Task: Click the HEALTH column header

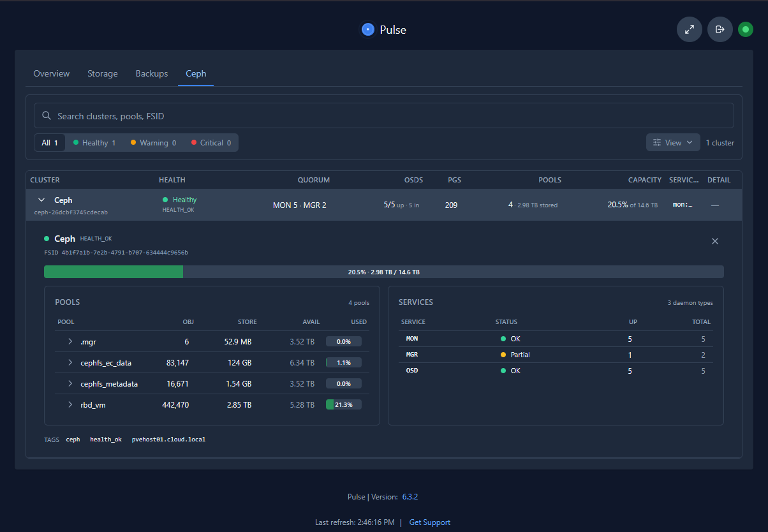Action: [x=172, y=180]
